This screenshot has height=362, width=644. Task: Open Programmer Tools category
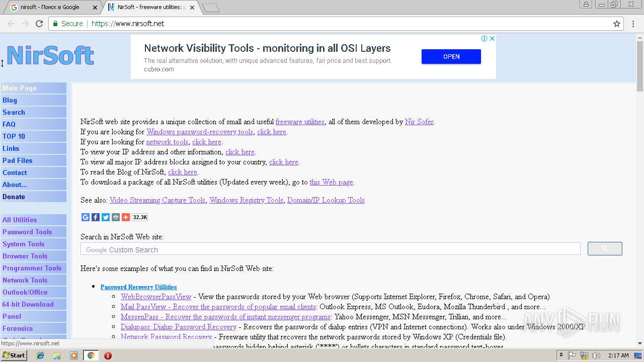(34, 268)
